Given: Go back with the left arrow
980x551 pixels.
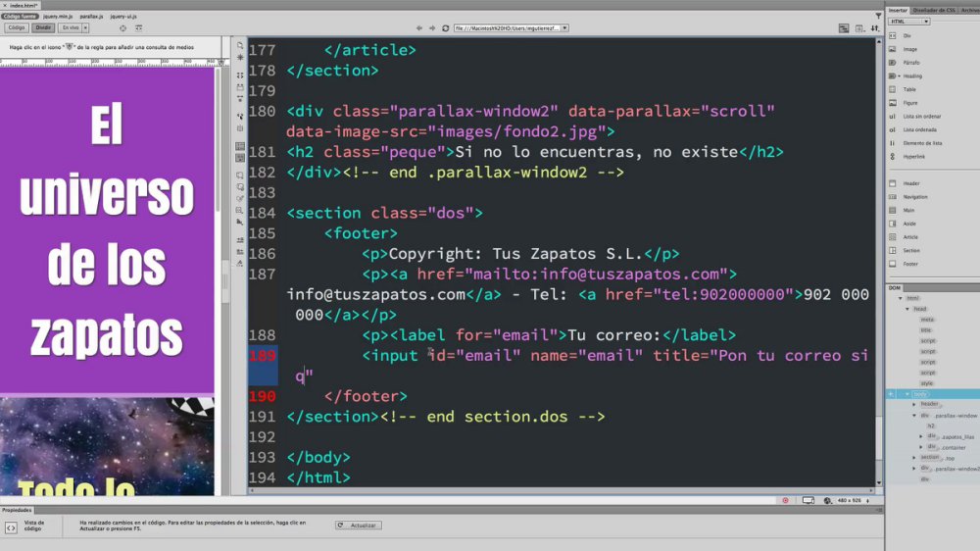Looking at the screenshot, I should (x=419, y=28).
